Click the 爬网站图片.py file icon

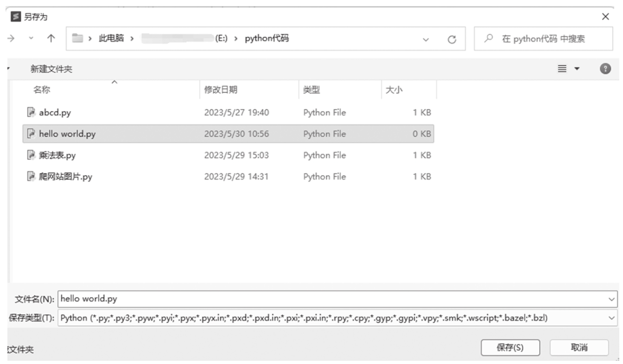point(31,176)
